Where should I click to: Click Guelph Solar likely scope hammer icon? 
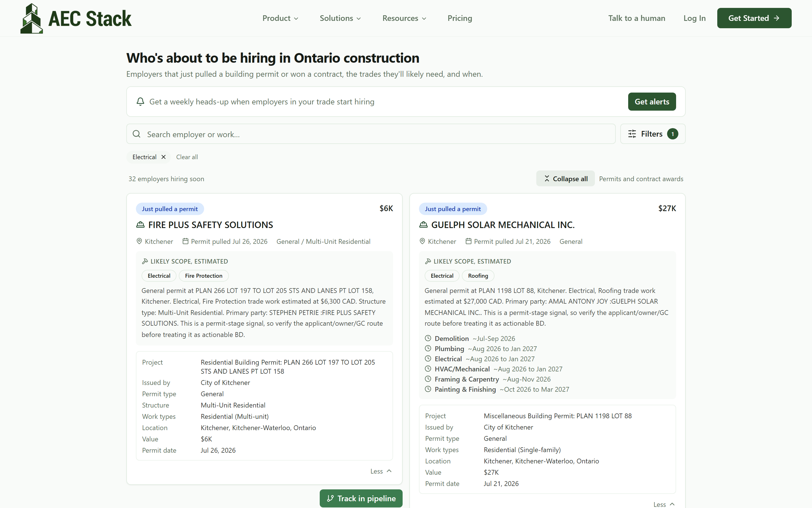point(428,261)
